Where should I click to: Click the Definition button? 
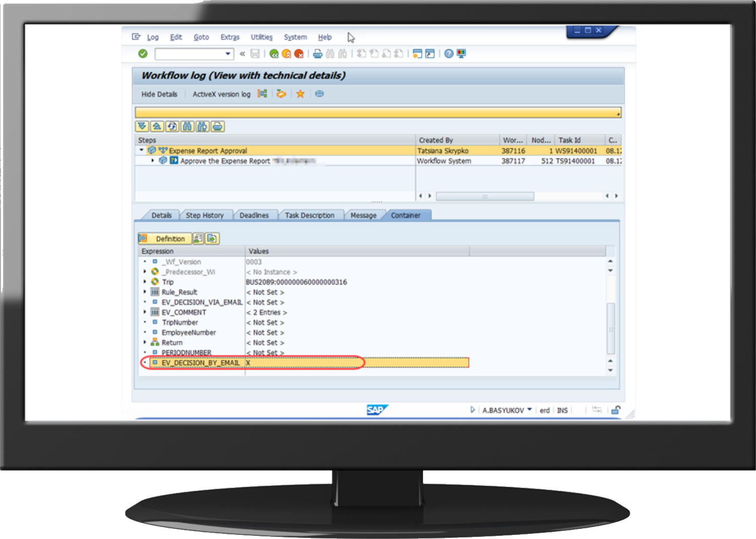pyautogui.click(x=164, y=238)
